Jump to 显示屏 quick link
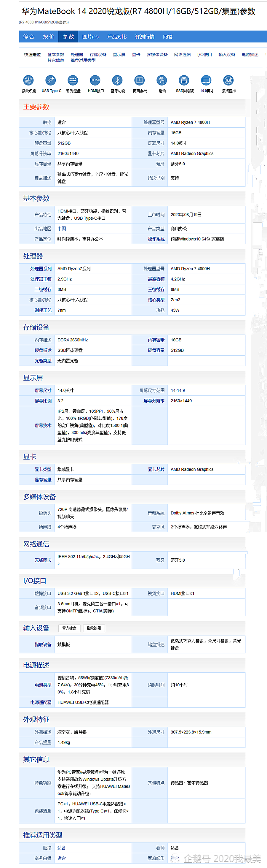 (119, 55)
